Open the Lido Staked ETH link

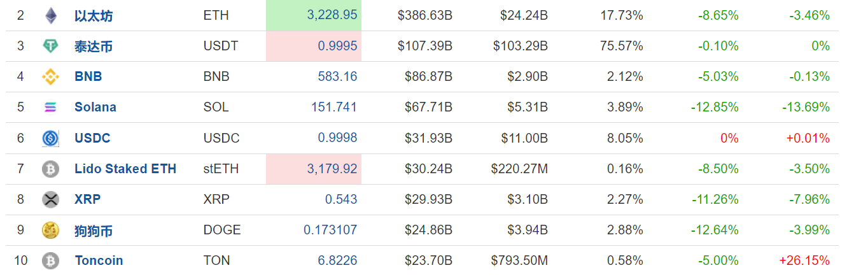click(x=125, y=169)
